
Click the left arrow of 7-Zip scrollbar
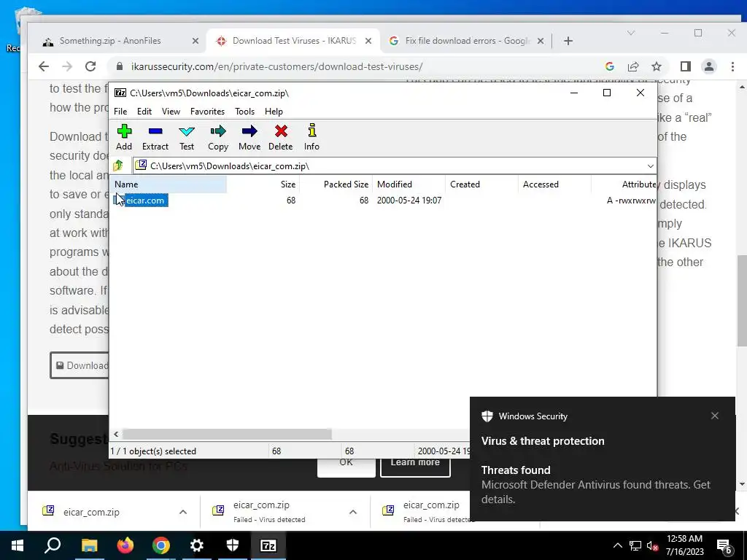coord(116,434)
